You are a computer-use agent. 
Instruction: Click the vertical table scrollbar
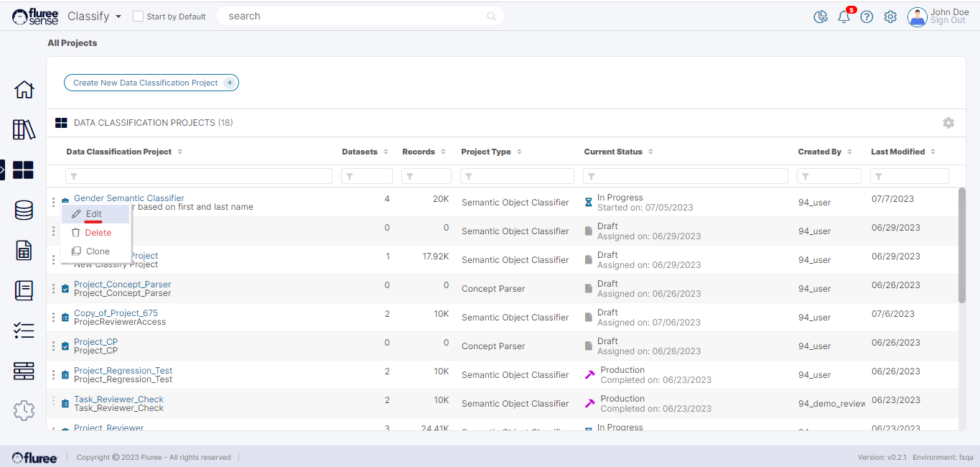coord(962,246)
